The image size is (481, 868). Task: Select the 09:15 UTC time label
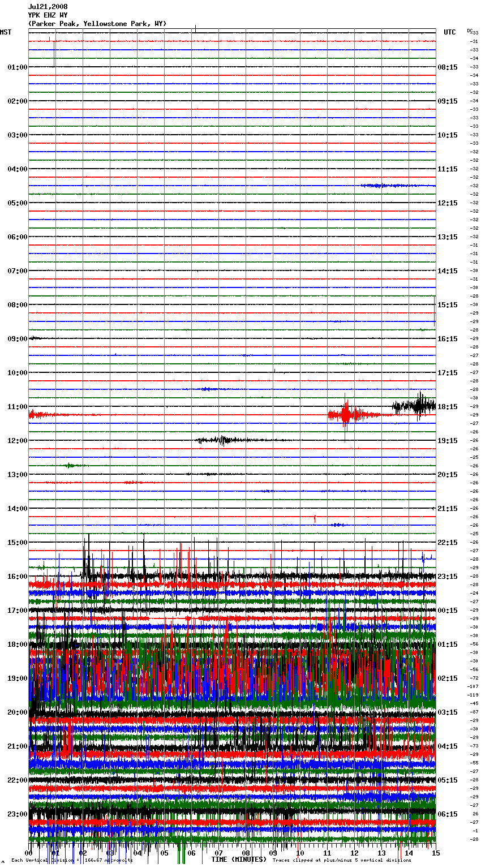point(448,101)
